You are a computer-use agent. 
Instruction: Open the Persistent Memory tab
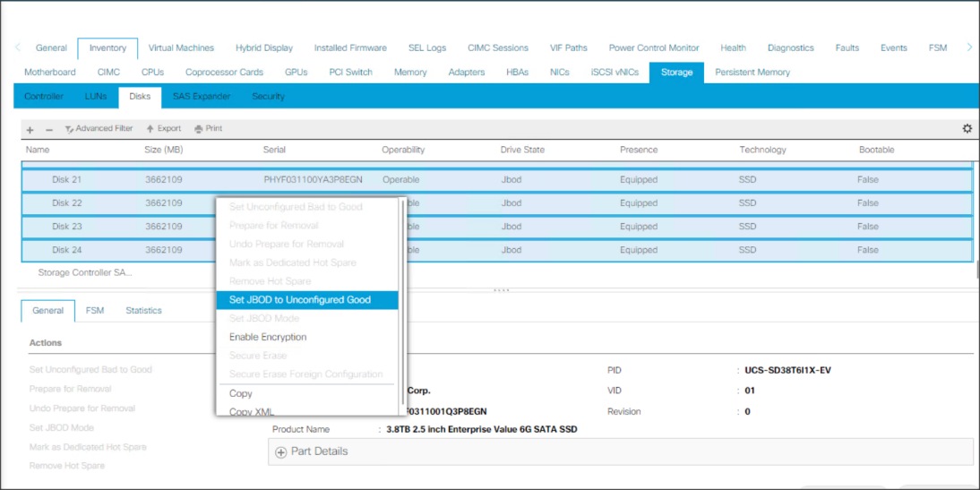pos(752,72)
